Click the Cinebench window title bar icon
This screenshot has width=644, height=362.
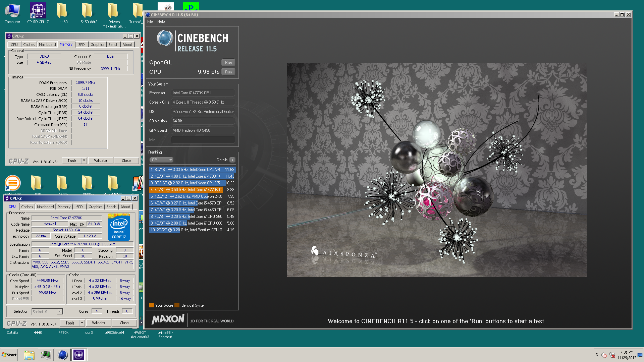point(148,15)
